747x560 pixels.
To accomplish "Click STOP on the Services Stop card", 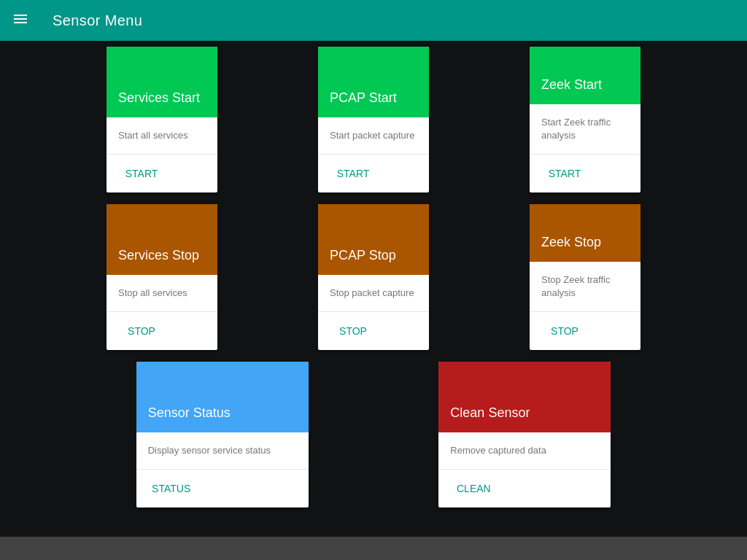I will 141,331.
